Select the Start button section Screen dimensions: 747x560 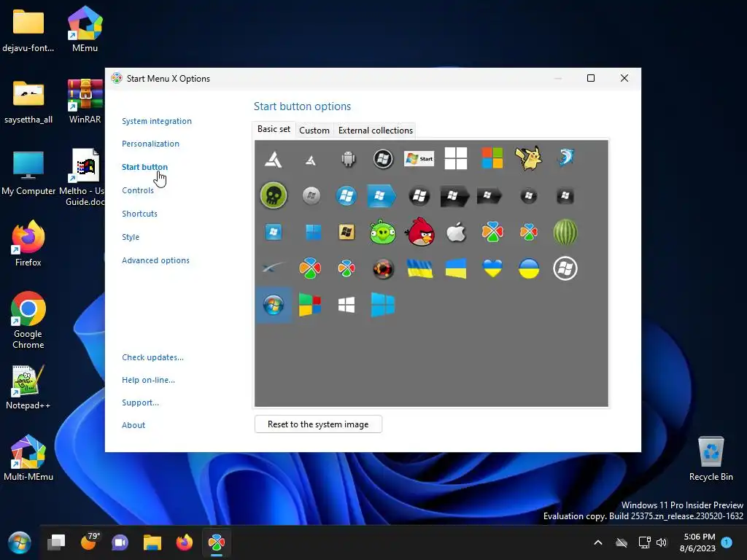coord(145,167)
